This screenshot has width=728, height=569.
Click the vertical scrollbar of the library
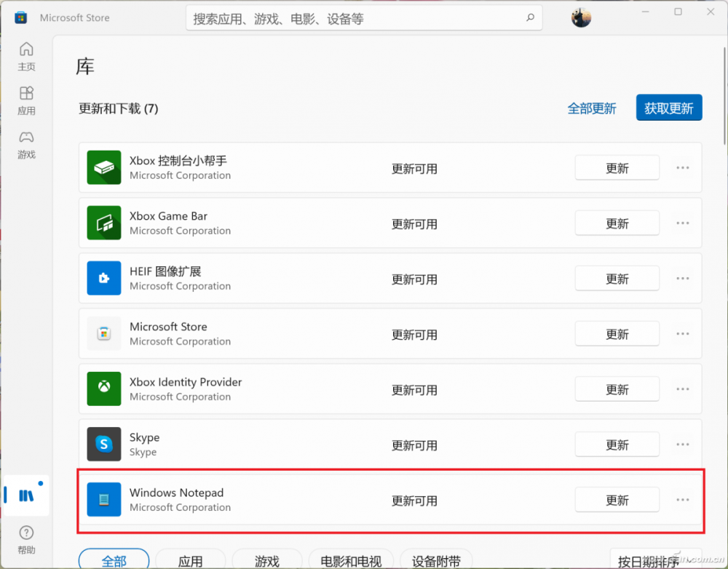click(724, 95)
